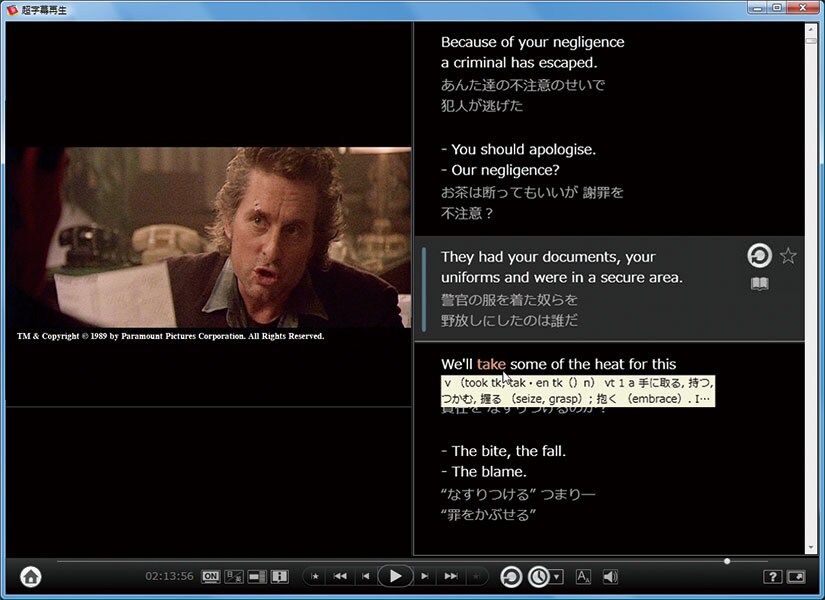Select Japanese line "あんた達の不注意のせいで"

pyautogui.click(x=523, y=85)
